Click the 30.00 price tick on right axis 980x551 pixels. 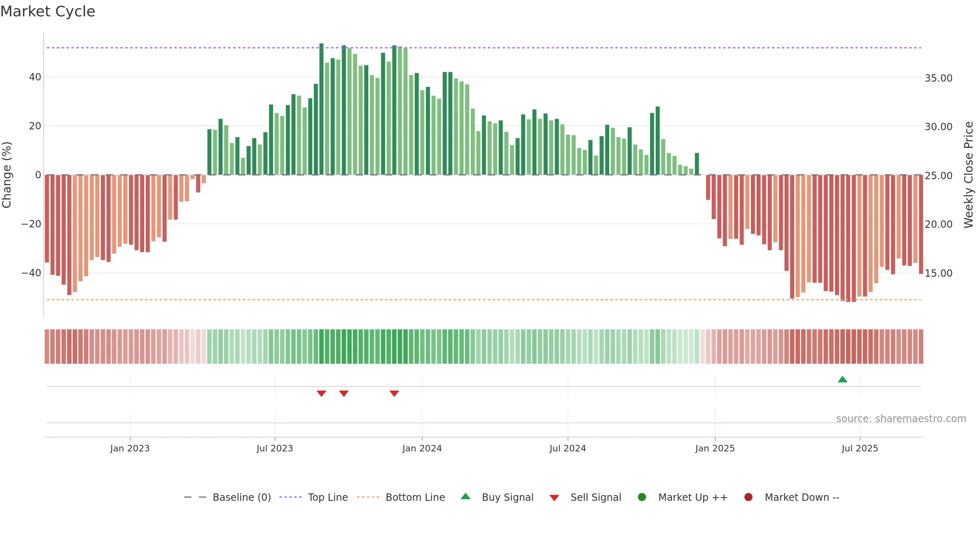tap(938, 127)
